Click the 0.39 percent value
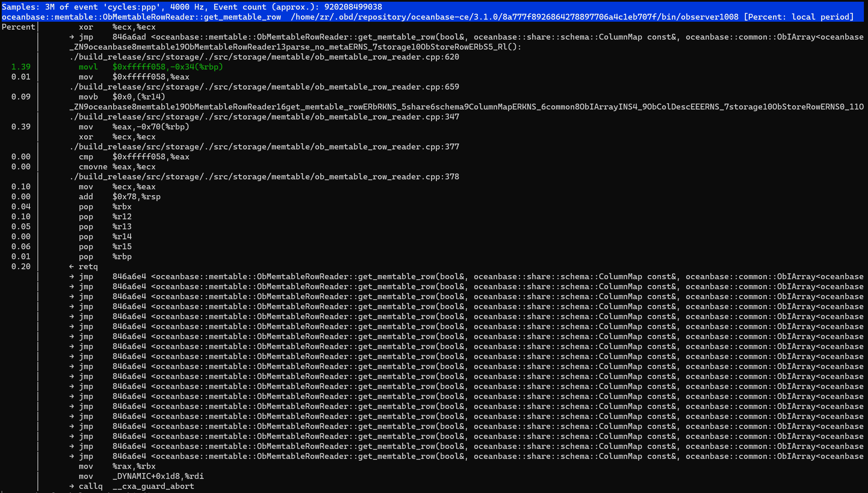868x493 pixels. point(21,127)
